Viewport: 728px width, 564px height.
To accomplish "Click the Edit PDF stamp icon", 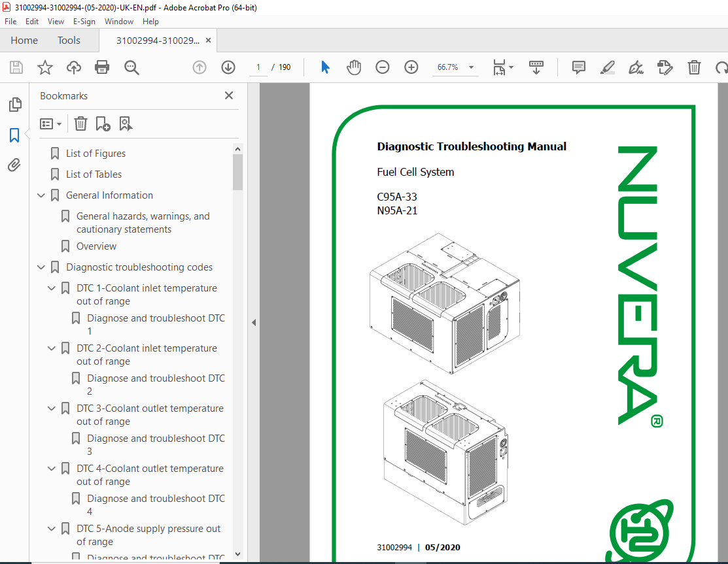I will 665,67.
